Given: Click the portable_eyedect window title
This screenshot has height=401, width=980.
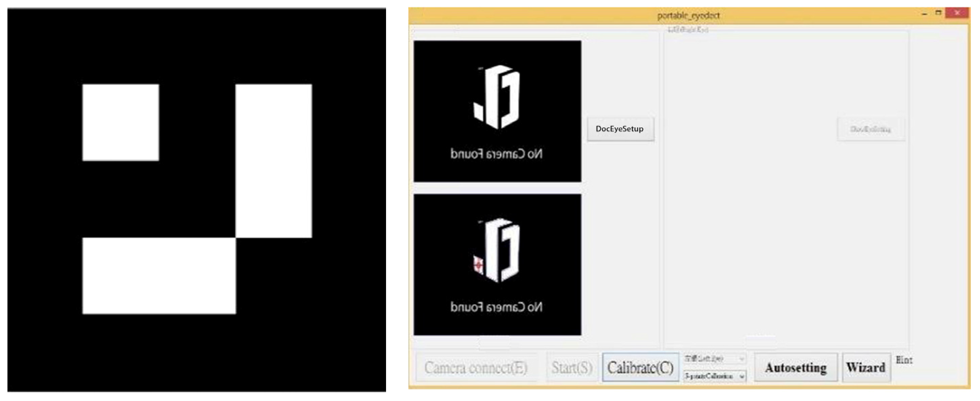Looking at the screenshot, I should tap(688, 16).
